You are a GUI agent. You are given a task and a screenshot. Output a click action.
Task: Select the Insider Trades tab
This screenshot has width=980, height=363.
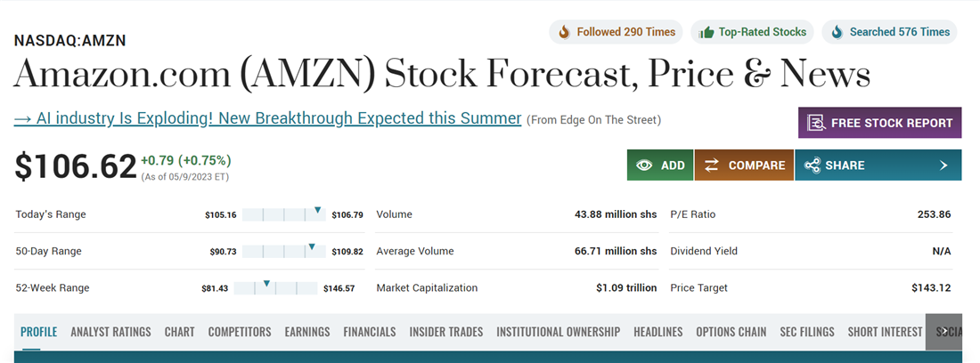coord(445,332)
